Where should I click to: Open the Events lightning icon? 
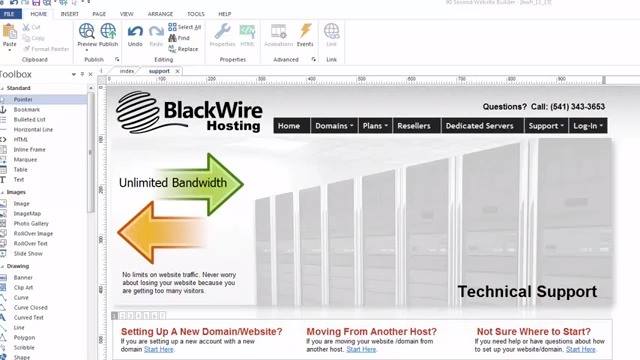(305, 35)
